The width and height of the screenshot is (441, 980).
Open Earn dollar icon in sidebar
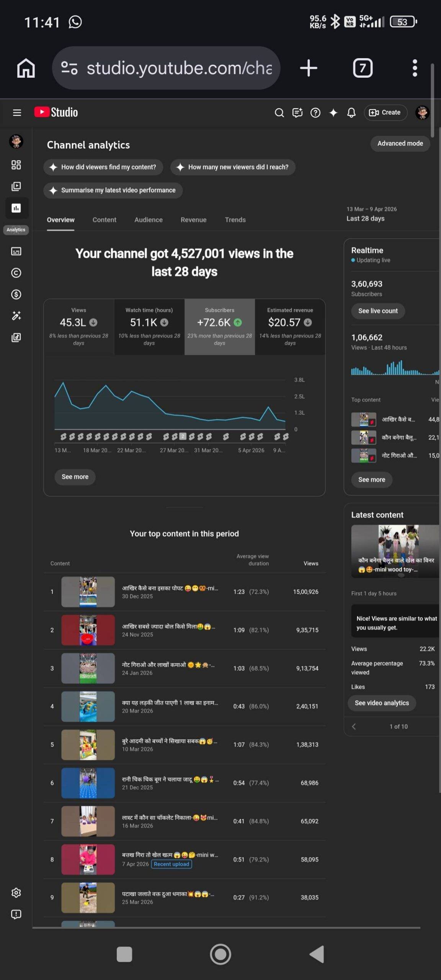pyautogui.click(x=16, y=294)
